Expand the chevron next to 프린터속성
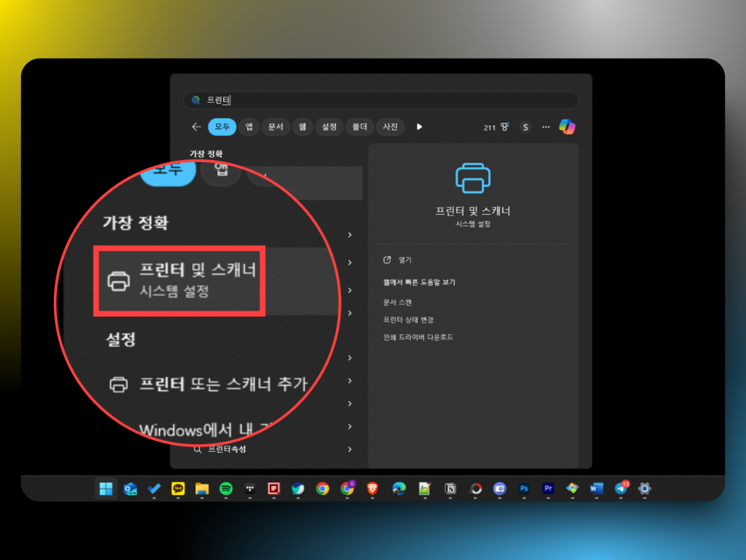The width and height of the screenshot is (746, 560). click(x=350, y=449)
